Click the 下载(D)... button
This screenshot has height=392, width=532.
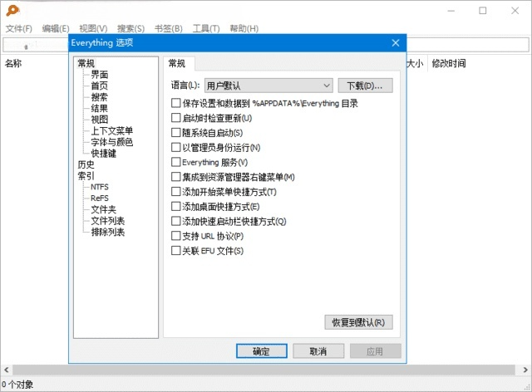[365, 86]
